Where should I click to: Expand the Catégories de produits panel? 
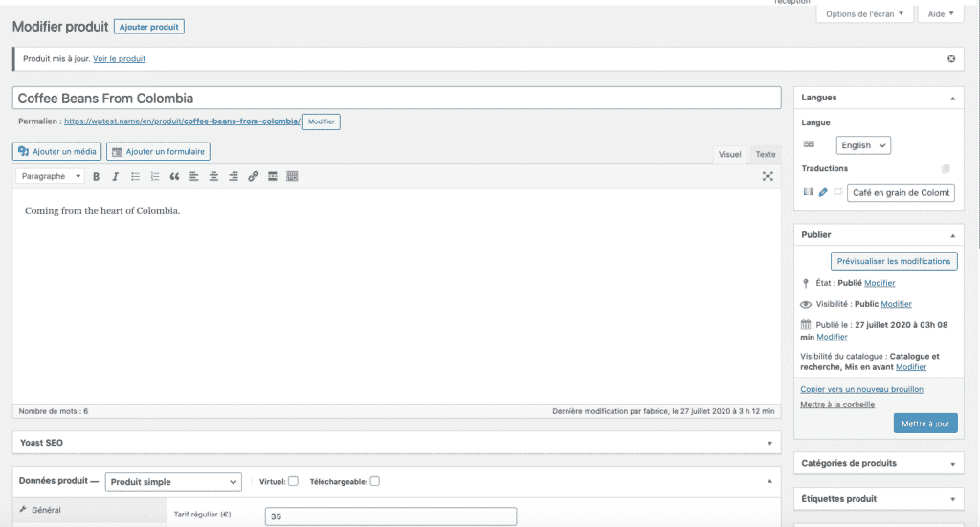tap(952, 464)
